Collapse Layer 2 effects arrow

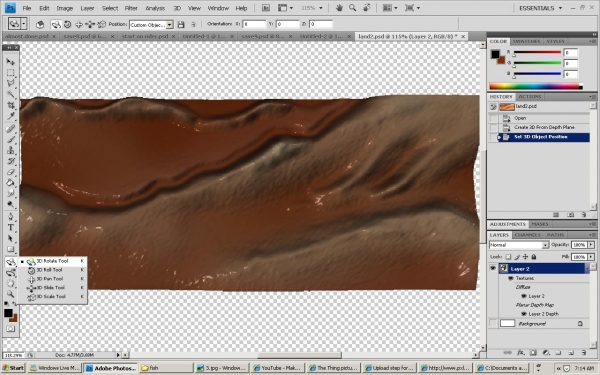[x=587, y=269]
